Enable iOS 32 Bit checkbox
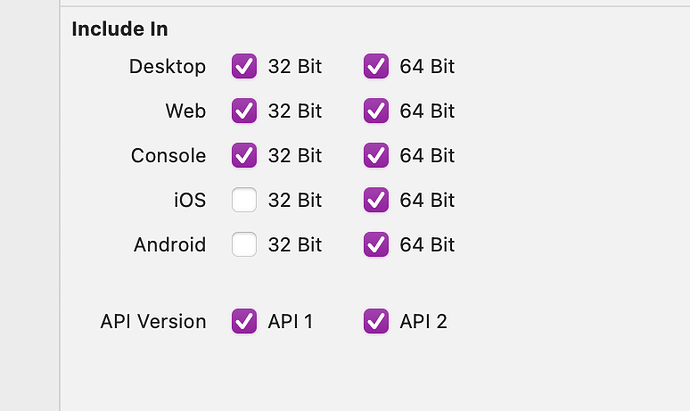The height and width of the screenshot is (411, 690). point(244,200)
